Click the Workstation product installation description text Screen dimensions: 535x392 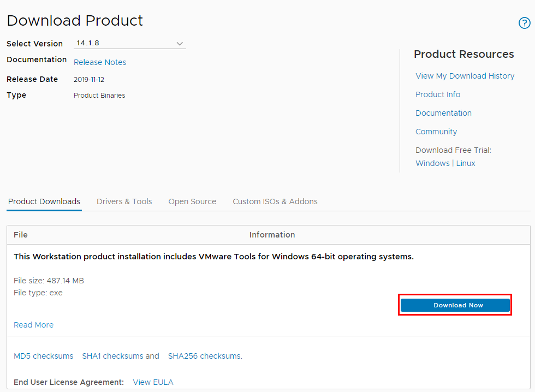coord(213,257)
